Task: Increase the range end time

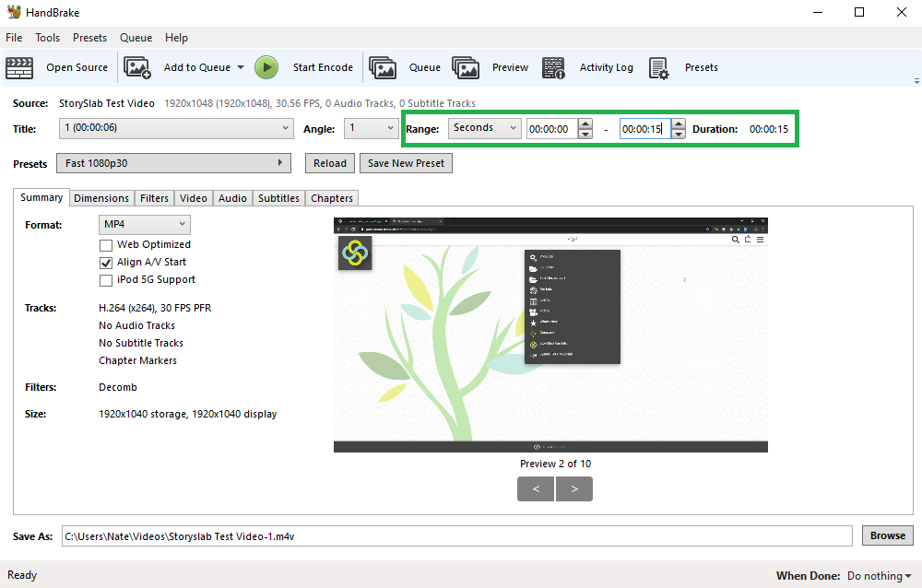Action: [x=679, y=124]
